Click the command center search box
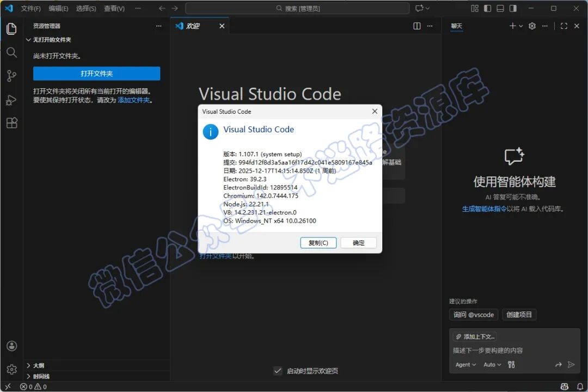Viewport: 588px width, 392px height. (x=297, y=8)
